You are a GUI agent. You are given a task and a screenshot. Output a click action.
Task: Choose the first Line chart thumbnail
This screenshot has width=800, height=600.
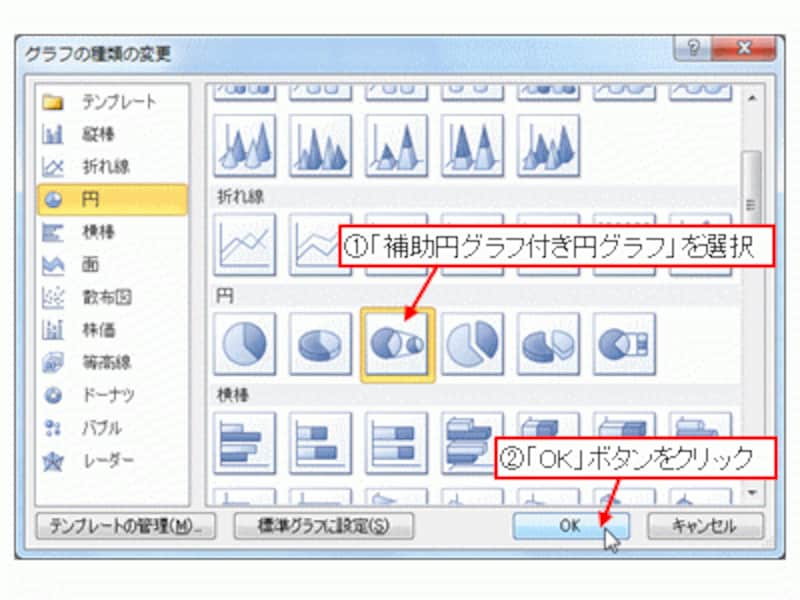point(244,245)
